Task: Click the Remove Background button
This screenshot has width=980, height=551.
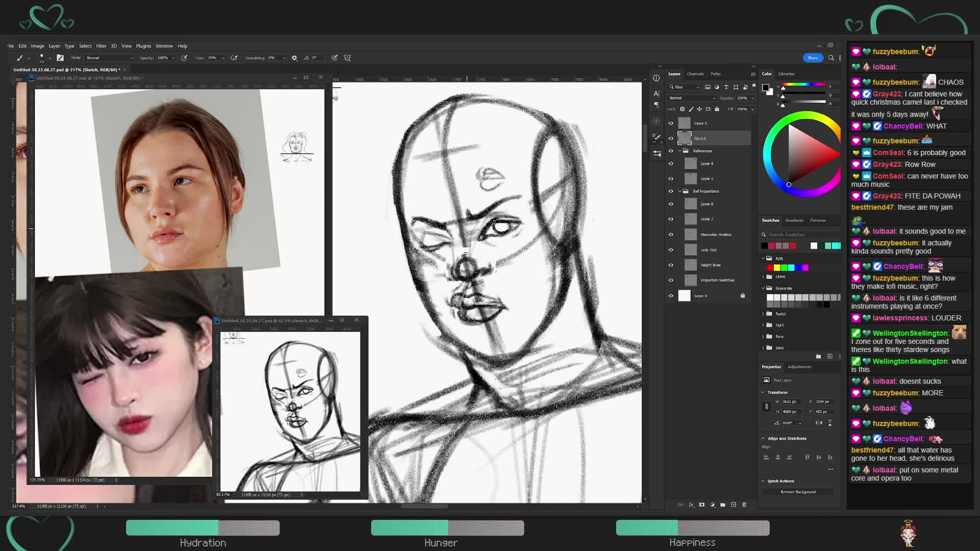Action: coord(798,492)
